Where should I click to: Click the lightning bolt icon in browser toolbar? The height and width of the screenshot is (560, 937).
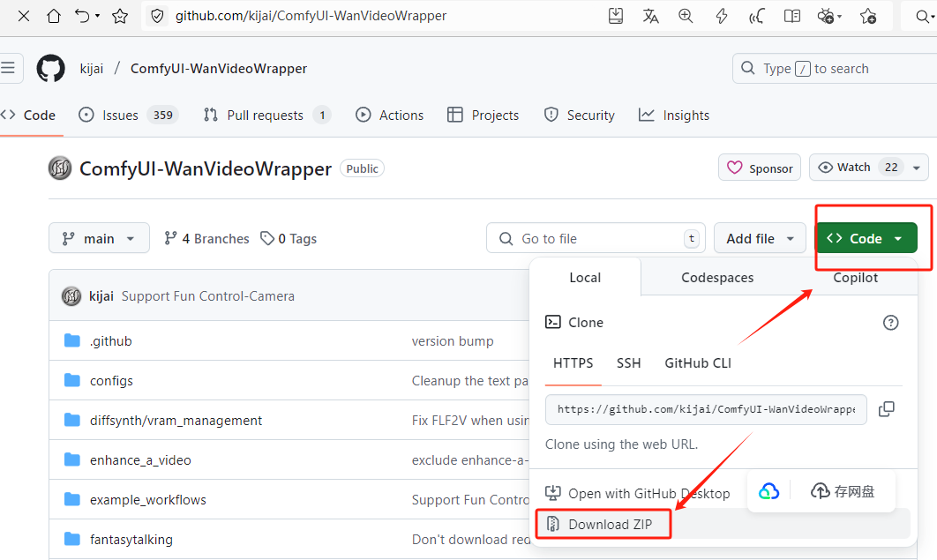[721, 16]
